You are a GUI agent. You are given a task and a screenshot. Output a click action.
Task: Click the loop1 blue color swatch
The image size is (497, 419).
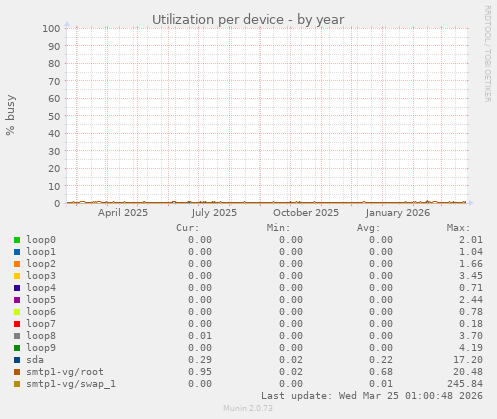pyautogui.click(x=17, y=252)
